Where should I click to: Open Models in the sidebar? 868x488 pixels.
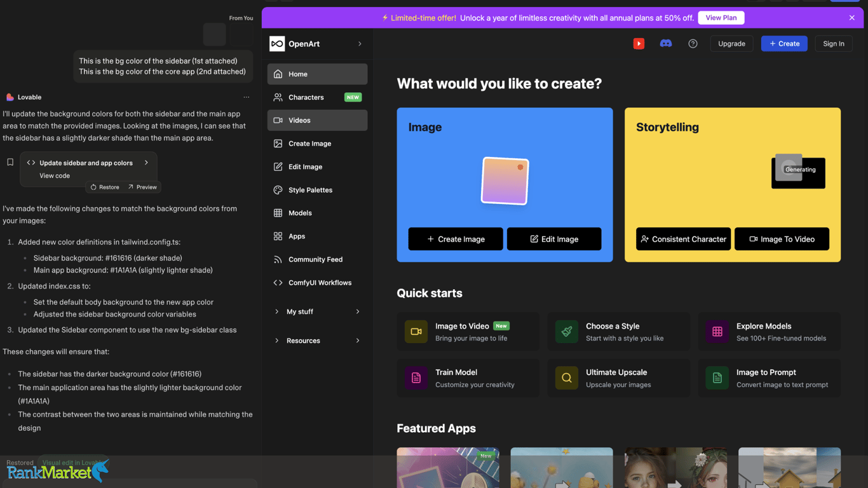point(317,213)
